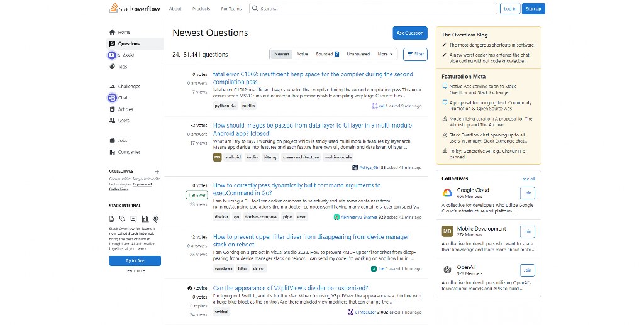The image size is (644, 325).
Task: Click the "Newest Questions" heading
Action: click(x=210, y=33)
